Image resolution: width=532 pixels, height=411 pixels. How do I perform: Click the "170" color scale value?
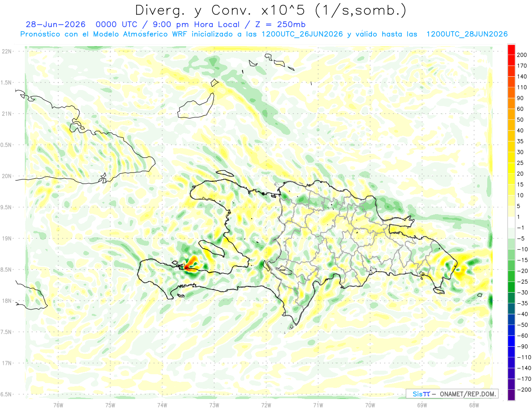point(523,66)
